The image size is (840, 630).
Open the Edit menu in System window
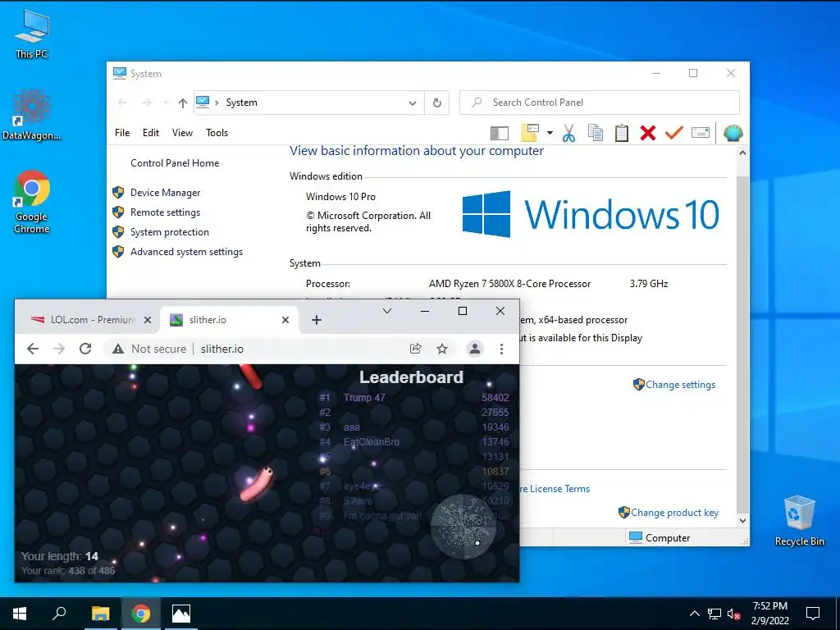click(x=151, y=133)
